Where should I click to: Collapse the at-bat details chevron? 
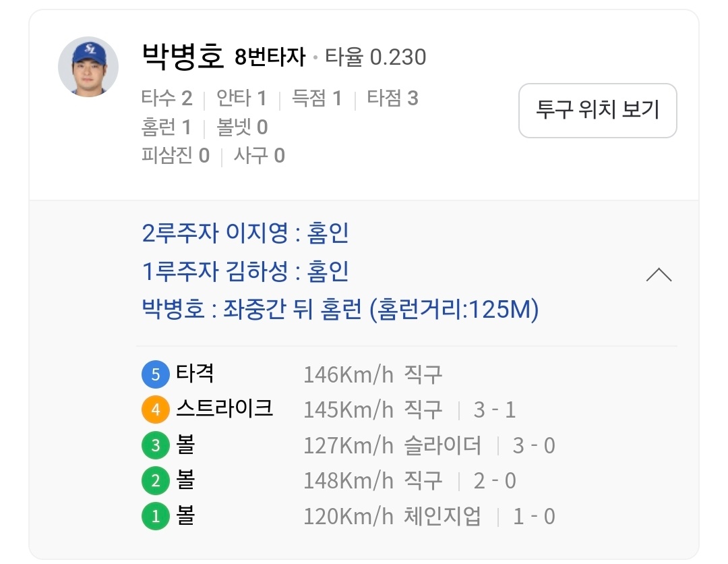(x=659, y=275)
